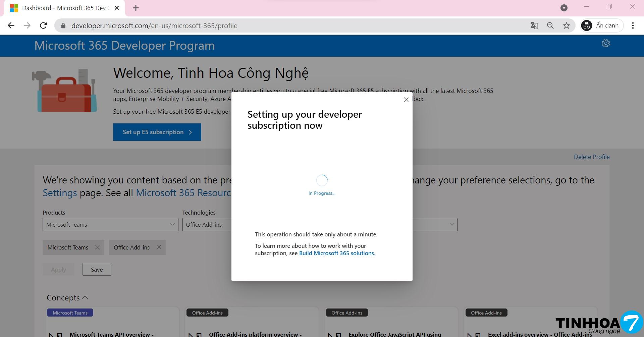Remove the Office Add-ins filter tag
The height and width of the screenshot is (337, 644).
tap(159, 247)
